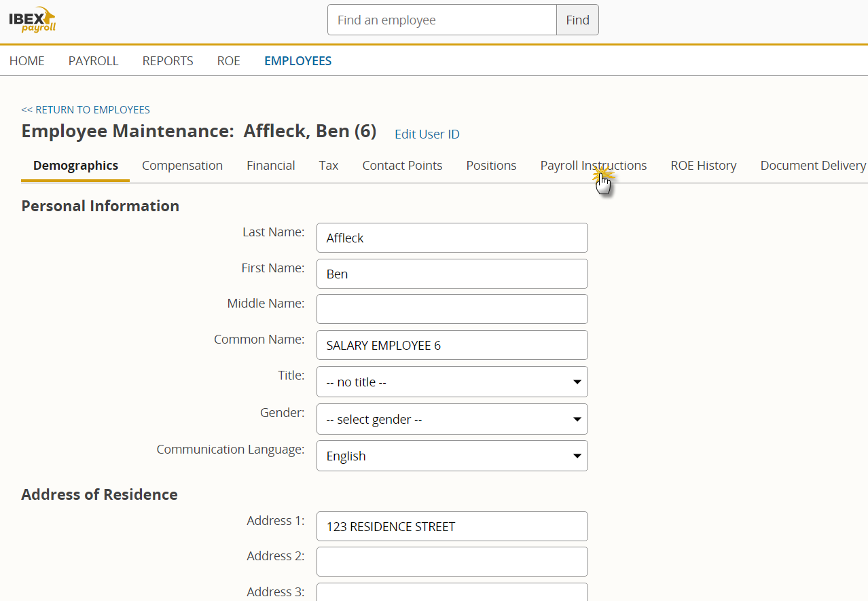Open the EMPLOYEES menu
Image resolution: width=868 pixels, height=601 pixels.
(298, 60)
